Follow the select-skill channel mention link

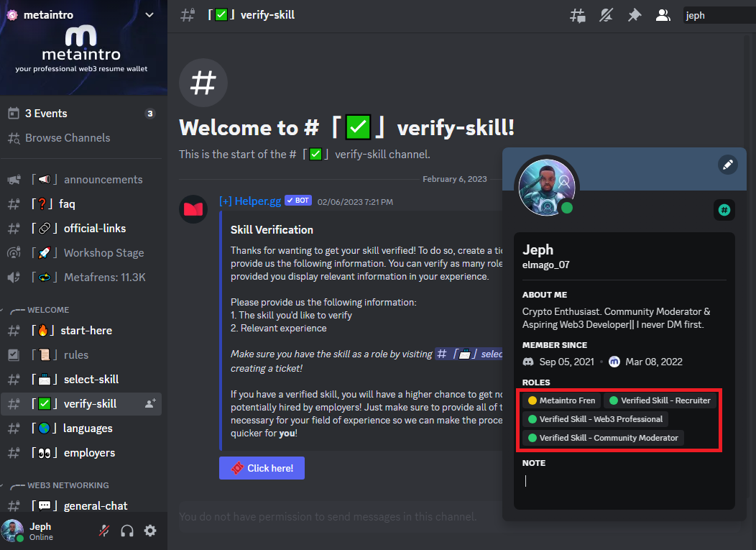tap(469, 354)
